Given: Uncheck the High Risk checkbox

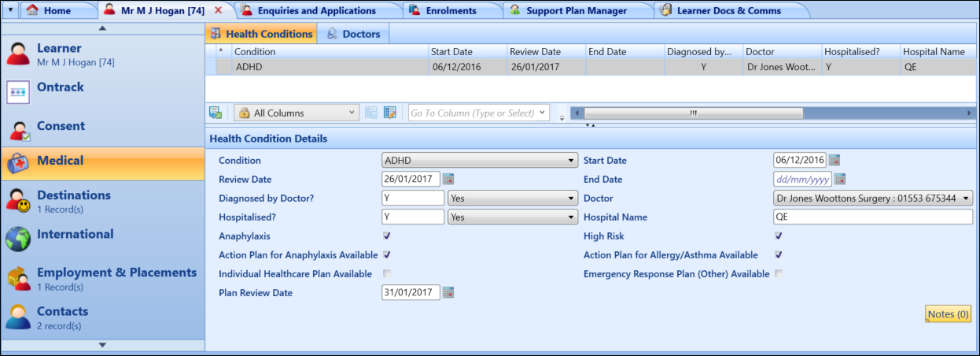Looking at the screenshot, I should pos(779,235).
